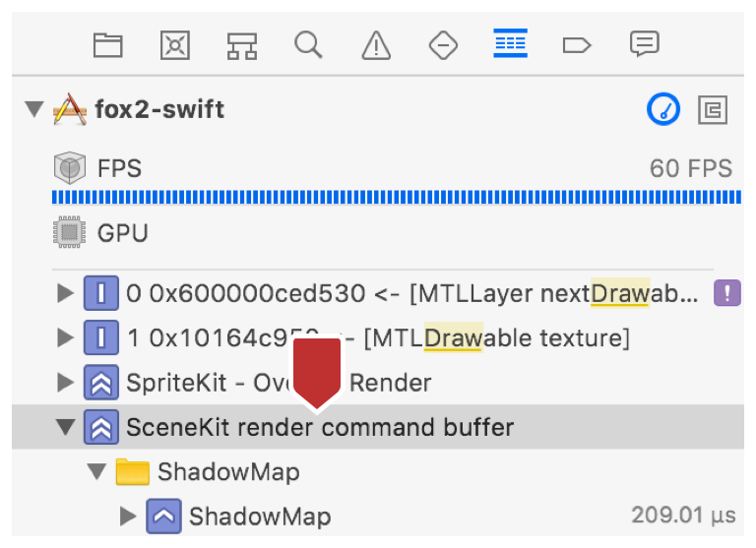Click the view options icon beside gauge
756x548 pixels.
(712, 109)
